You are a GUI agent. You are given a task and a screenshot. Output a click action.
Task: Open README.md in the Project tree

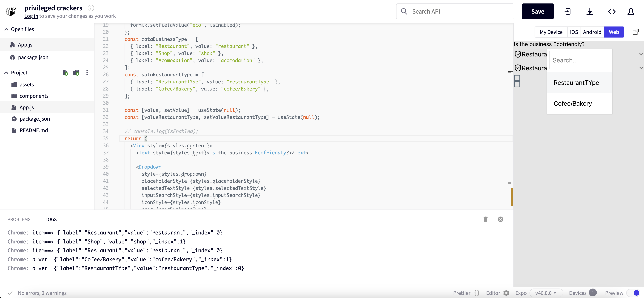pyautogui.click(x=34, y=130)
